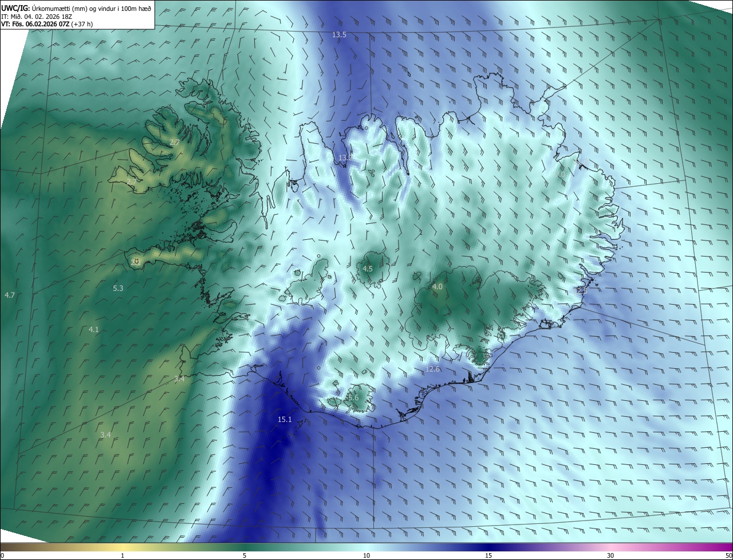Screen dimensions: 733x560
Task: Click the 4.5 value on Hofsjökull glacier
Action: click(368, 269)
